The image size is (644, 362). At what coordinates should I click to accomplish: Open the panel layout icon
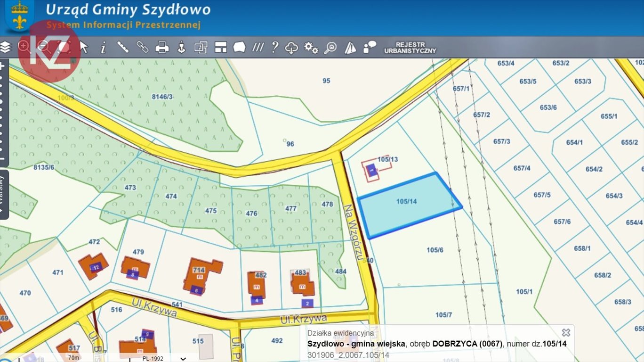pos(221,47)
